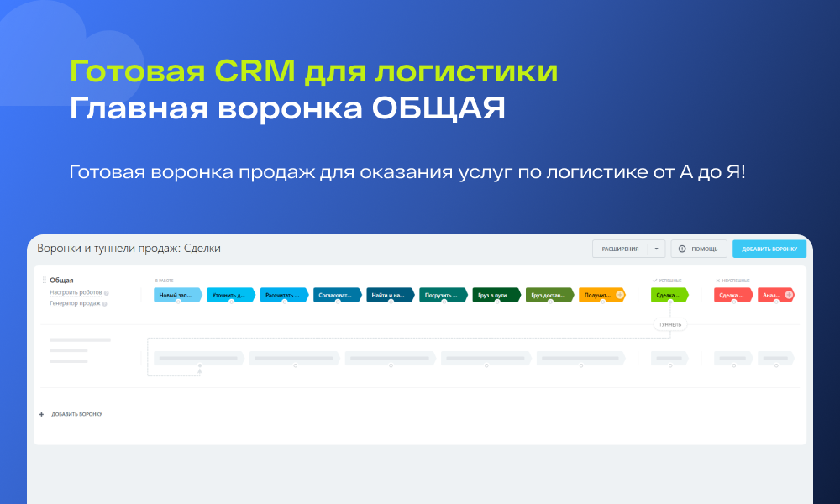Expand the dropdown arrow next to 'Расширения'
This screenshot has height=504, width=840.
(x=657, y=249)
